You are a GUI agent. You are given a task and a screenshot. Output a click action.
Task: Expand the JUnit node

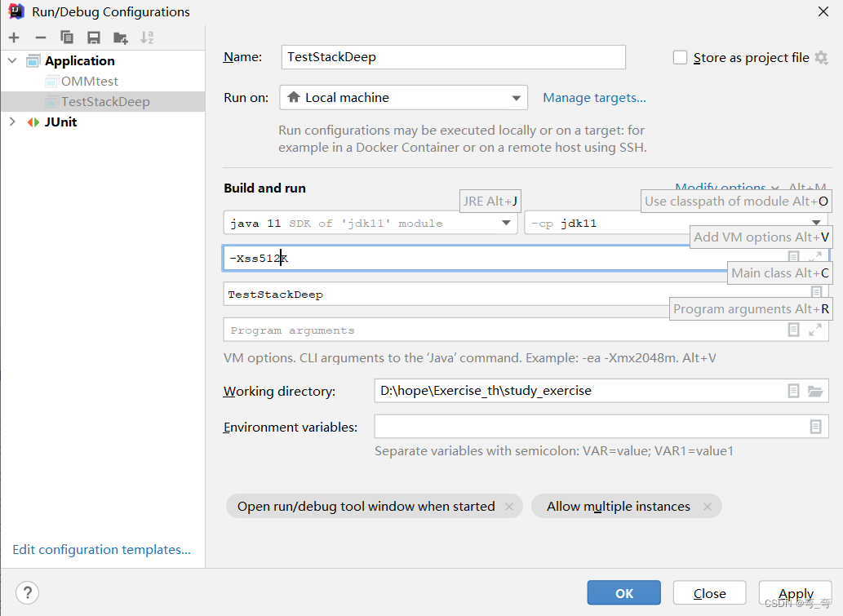pos(12,122)
